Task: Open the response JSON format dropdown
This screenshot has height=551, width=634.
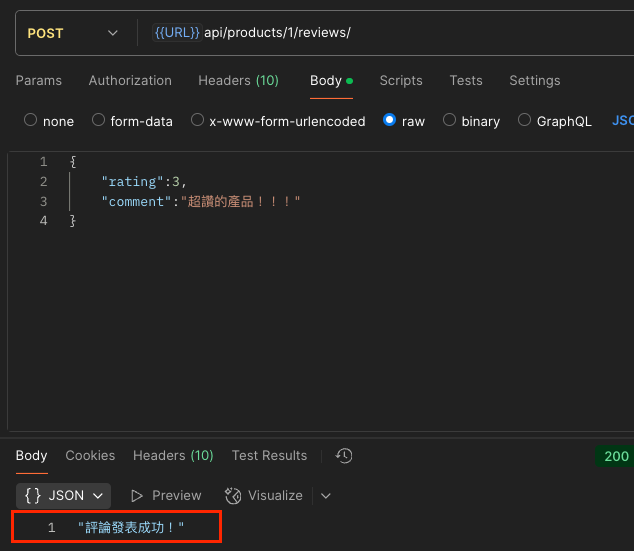Action: (x=64, y=495)
